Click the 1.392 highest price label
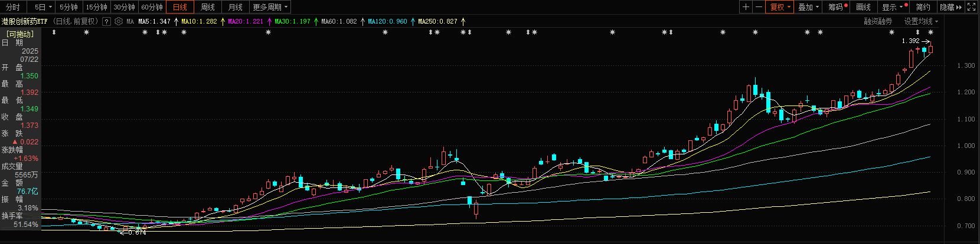980x244 pixels. 911,41
